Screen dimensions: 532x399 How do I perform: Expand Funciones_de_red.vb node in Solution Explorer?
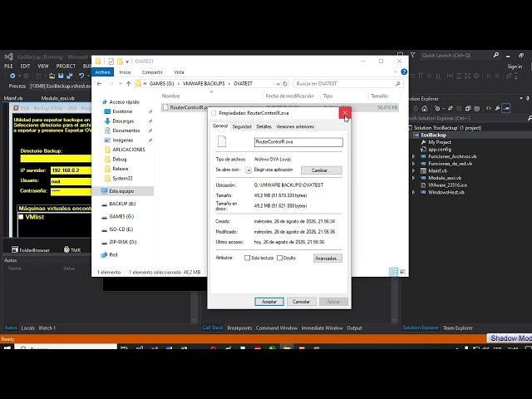click(x=414, y=164)
